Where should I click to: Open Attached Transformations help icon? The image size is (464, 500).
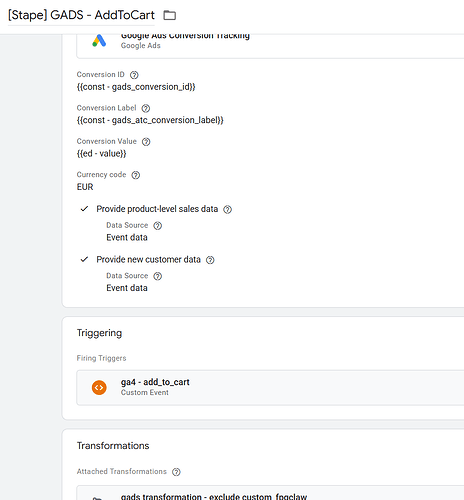coord(176,472)
